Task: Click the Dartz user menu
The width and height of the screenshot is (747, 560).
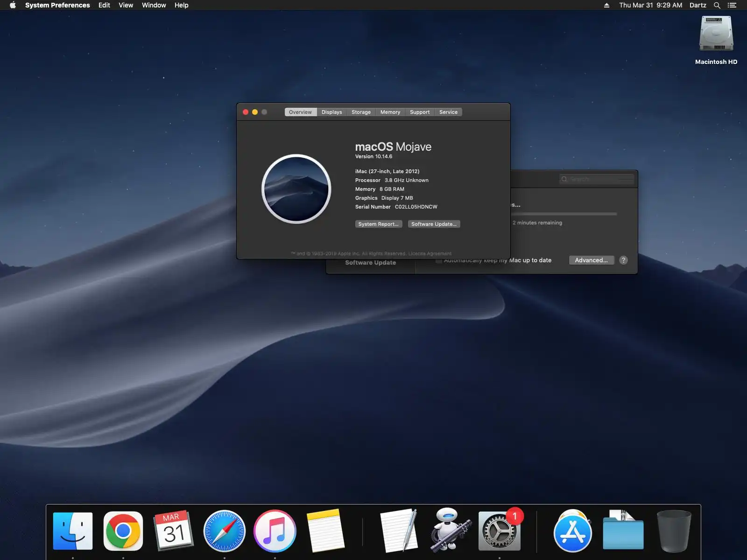Action: tap(698, 5)
